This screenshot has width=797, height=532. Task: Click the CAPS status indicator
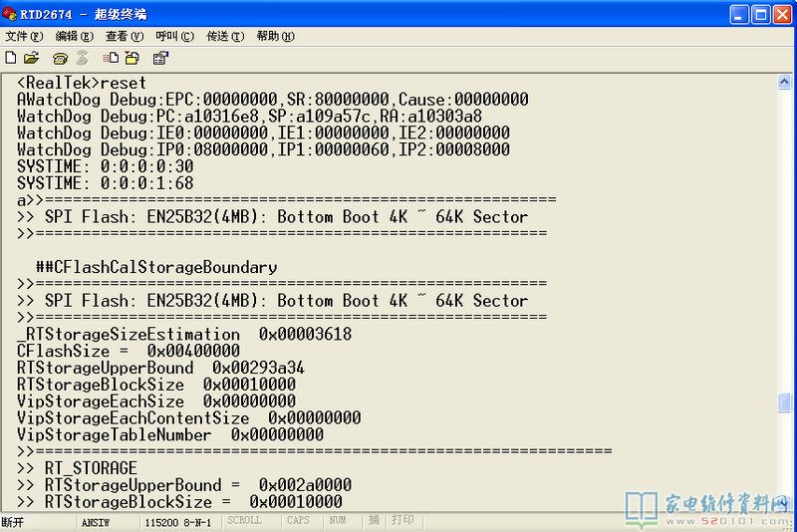[x=298, y=520]
